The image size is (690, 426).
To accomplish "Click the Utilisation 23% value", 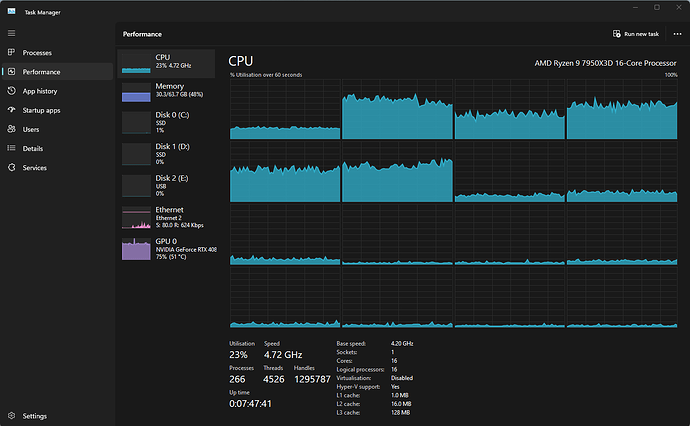I will point(239,355).
